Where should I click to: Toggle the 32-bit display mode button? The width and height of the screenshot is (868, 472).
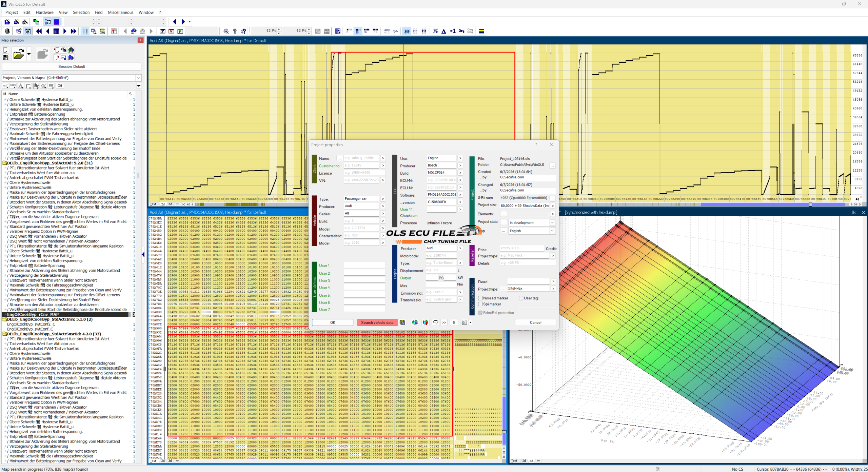pos(367,31)
